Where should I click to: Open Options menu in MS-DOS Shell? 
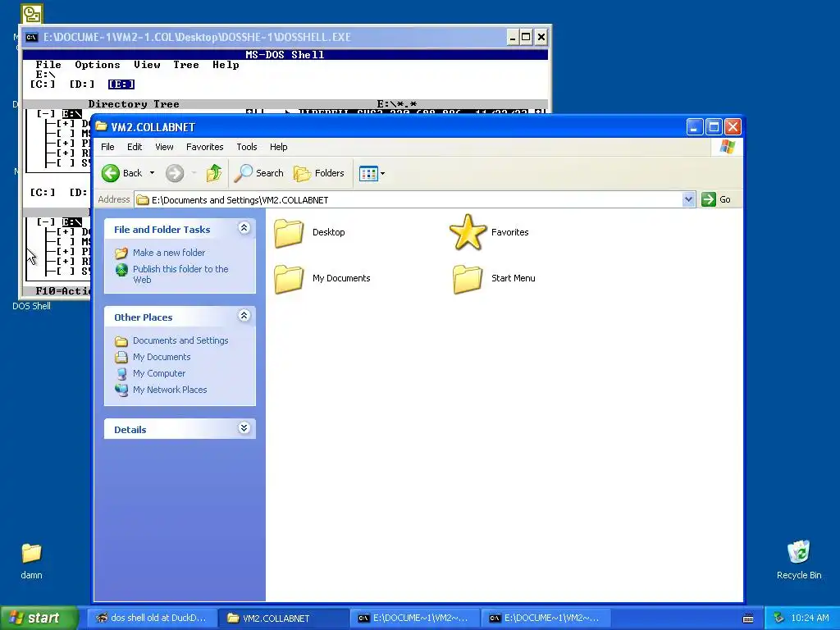pyautogui.click(x=98, y=65)
